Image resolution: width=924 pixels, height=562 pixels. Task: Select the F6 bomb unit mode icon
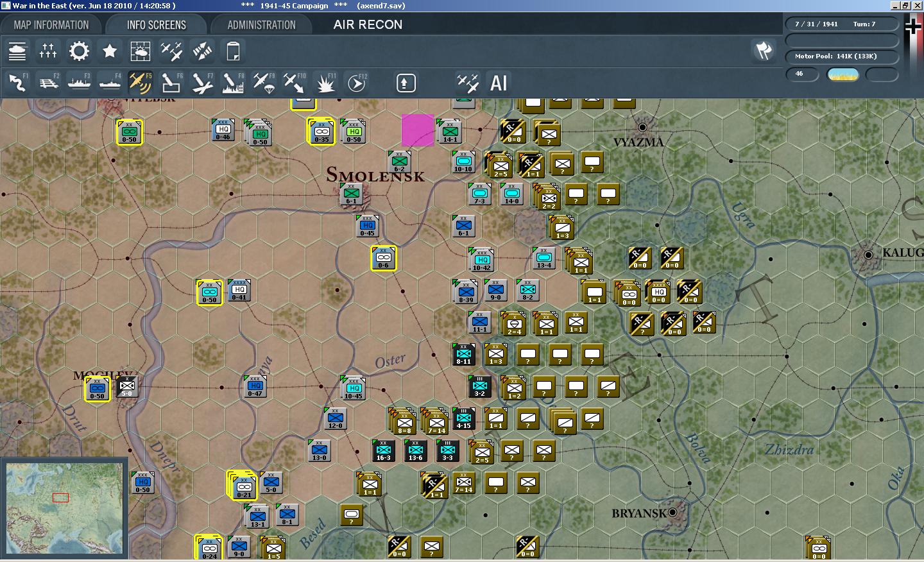(171, 83)
